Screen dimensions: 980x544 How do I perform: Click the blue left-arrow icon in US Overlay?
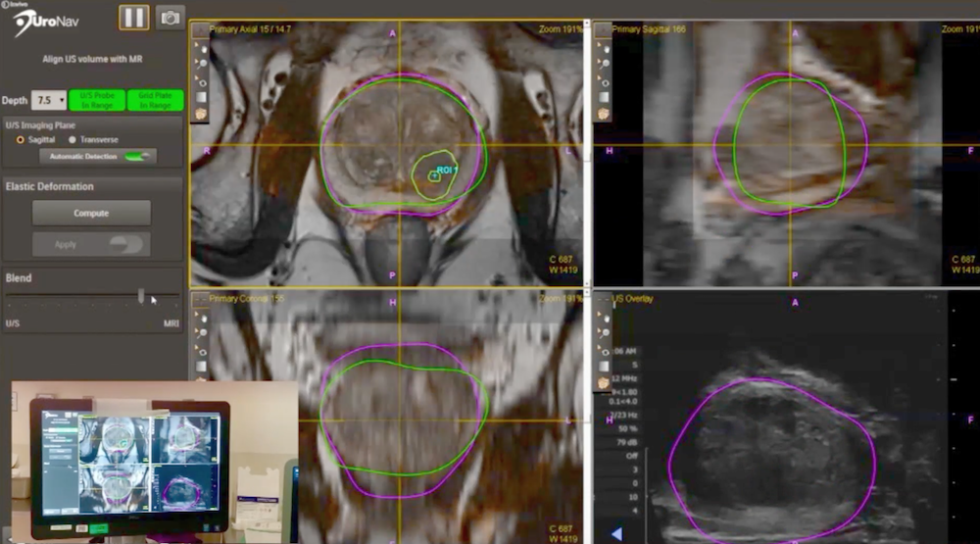pos(616,534)
